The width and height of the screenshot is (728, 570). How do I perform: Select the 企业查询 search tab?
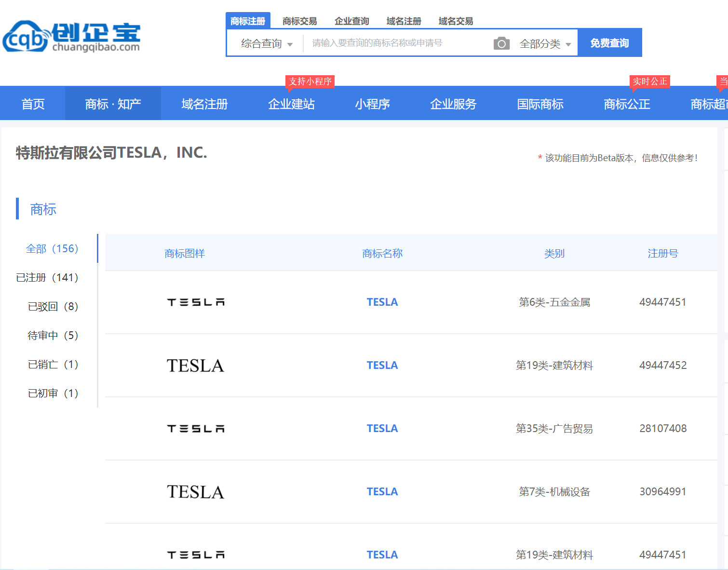tap(351, 21)
